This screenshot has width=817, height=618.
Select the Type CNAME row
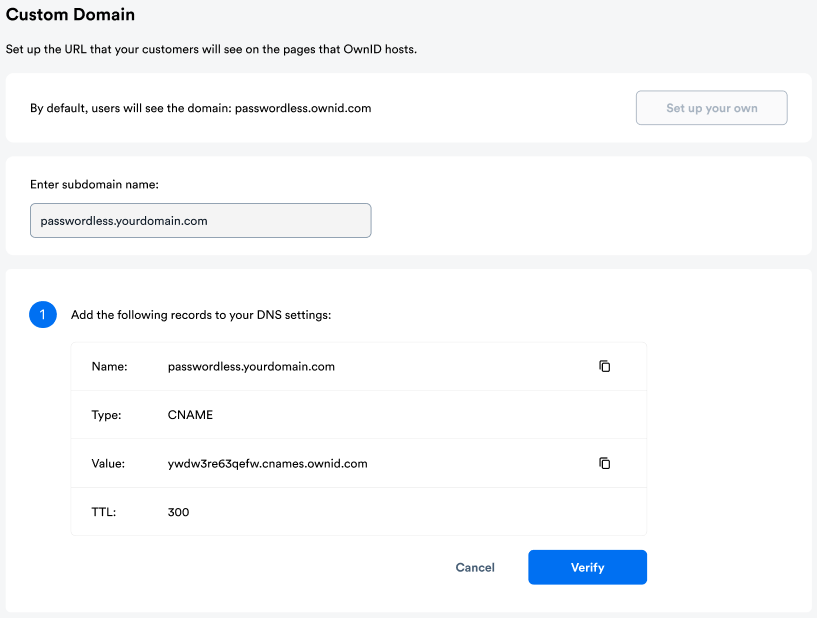click(358, 414)
